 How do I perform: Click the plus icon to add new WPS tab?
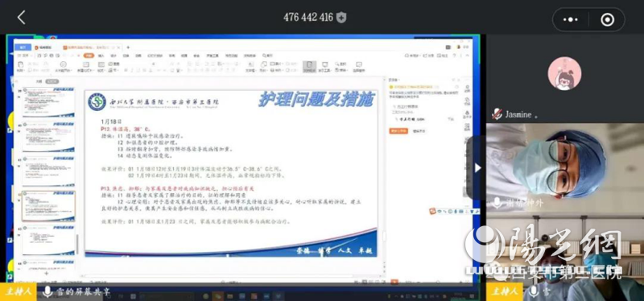pyautogui.click(x=128, y=47)
